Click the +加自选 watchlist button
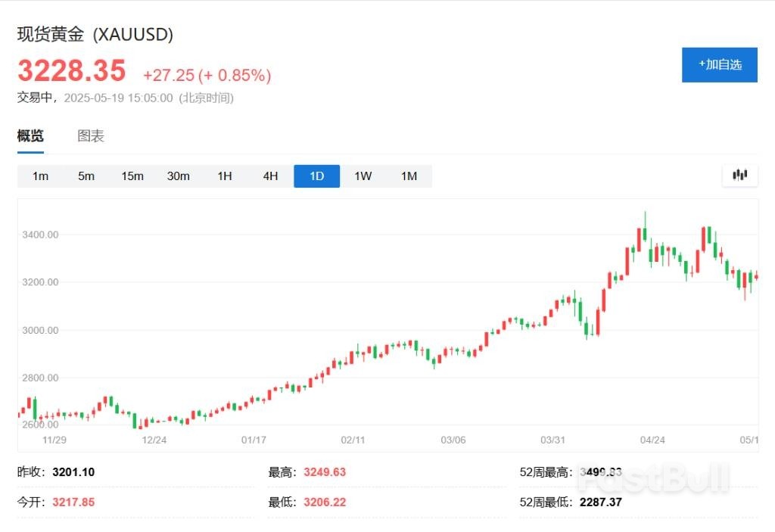 pyautogui.click(x=719, y=65)
